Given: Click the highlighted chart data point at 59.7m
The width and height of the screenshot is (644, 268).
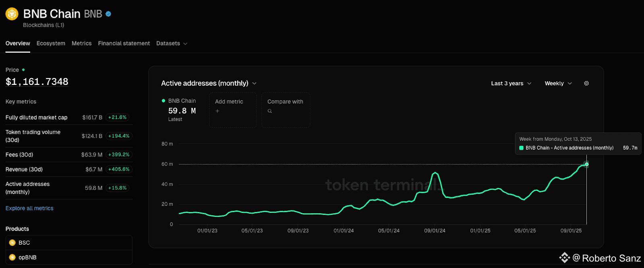Looking at the screenshot, I should [586, 164].
